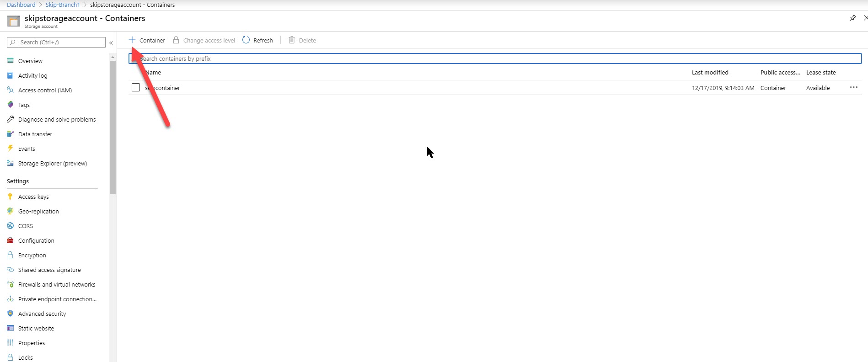Click the plus icon to add Container
868x362 pixels.
(132, 40)
